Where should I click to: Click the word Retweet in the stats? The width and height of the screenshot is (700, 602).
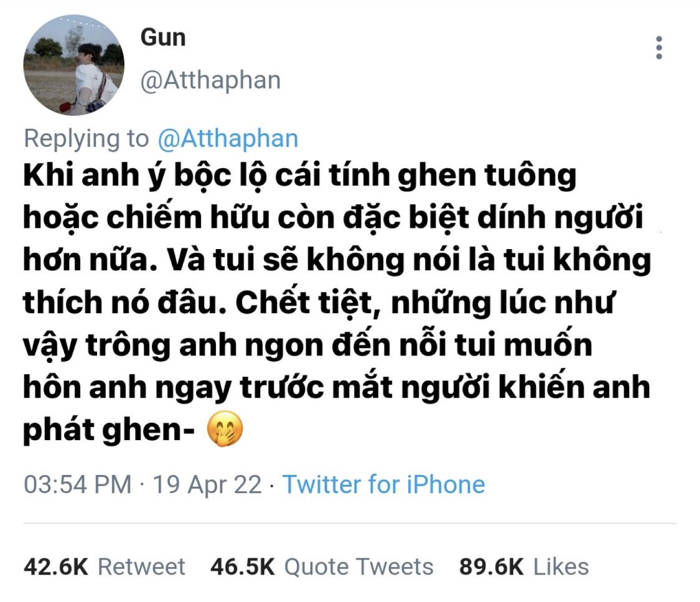click(141, 567)
